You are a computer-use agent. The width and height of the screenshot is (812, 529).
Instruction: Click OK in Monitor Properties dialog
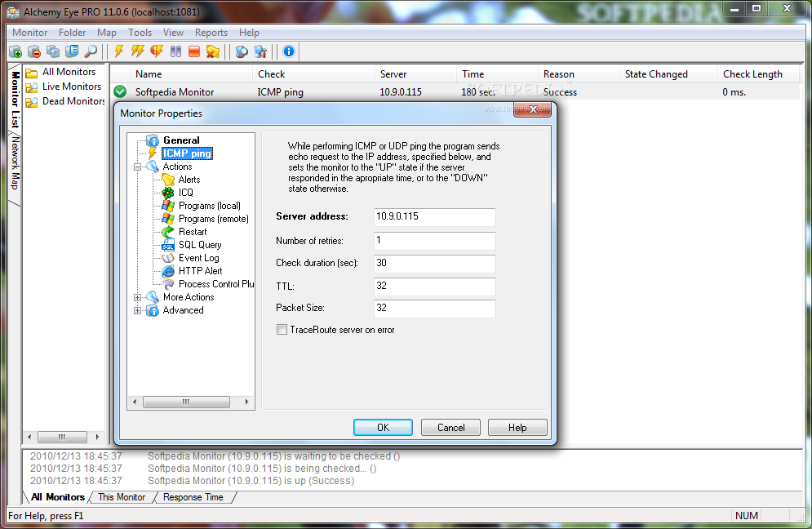(x=383, y=428)
